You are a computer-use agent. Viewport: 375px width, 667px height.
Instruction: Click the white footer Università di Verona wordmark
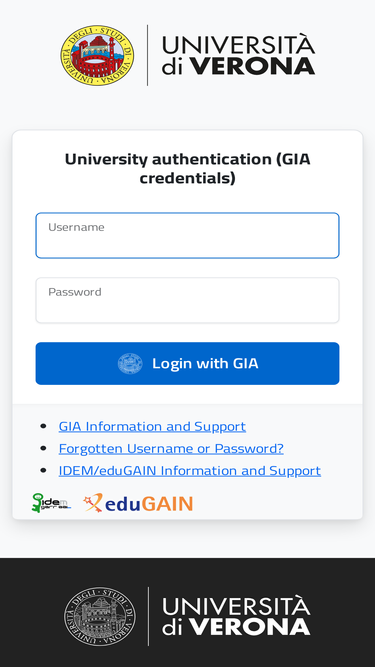pos(236,616)
